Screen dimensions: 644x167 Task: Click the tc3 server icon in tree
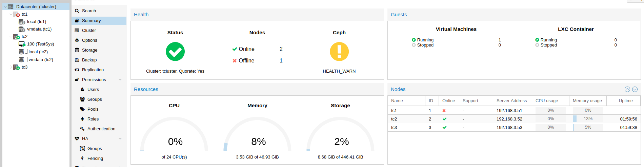[16, 67]
